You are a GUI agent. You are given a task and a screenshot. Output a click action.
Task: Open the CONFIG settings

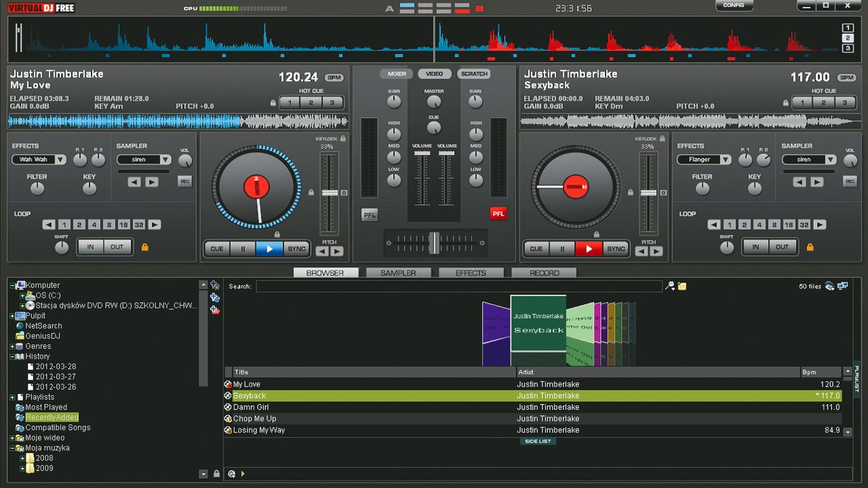pyautogui.click(x=734, y=5)
